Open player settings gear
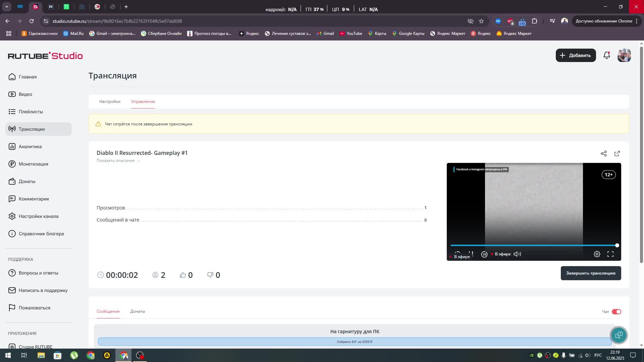 (597, 254)
